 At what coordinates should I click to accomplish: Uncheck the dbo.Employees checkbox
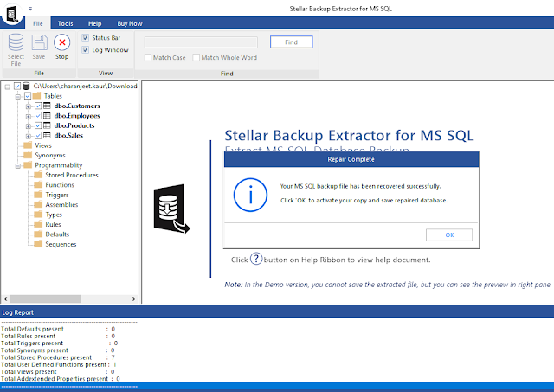(x=38, y=115)
